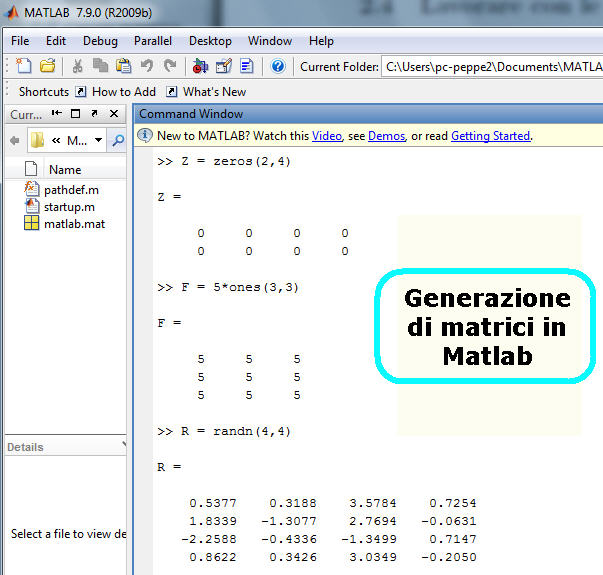Click the Shortcuts label
The image size is (603, 575).
pos(44,92)
